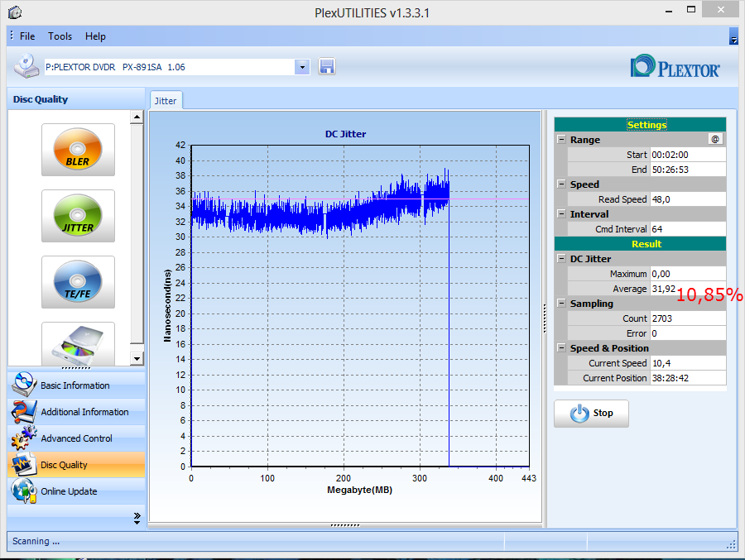Open Basic Information section
745x560 pixels.
(x=76, y=385)
